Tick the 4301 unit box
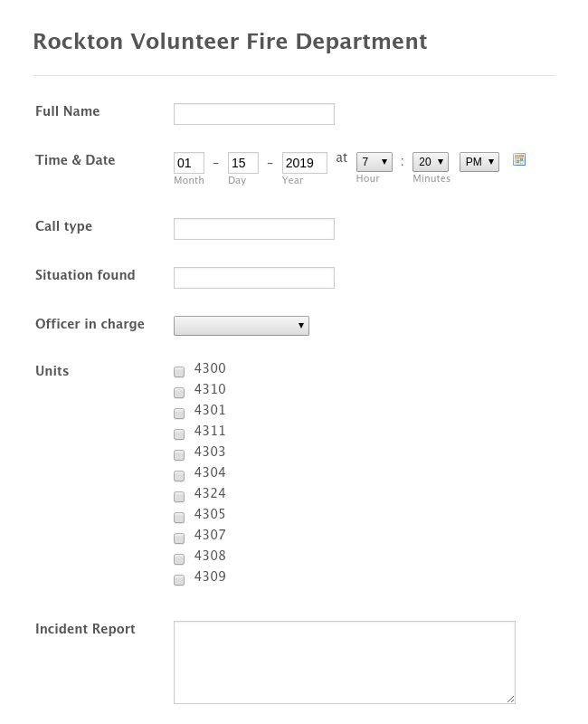This screenshot has width=588, height=724. click(179, 414)
